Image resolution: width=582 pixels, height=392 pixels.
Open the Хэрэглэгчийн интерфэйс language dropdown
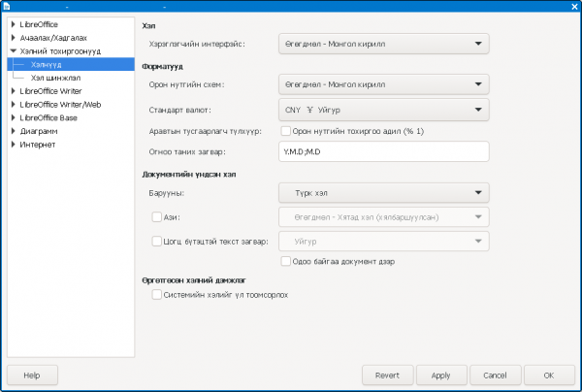(384, 44)
